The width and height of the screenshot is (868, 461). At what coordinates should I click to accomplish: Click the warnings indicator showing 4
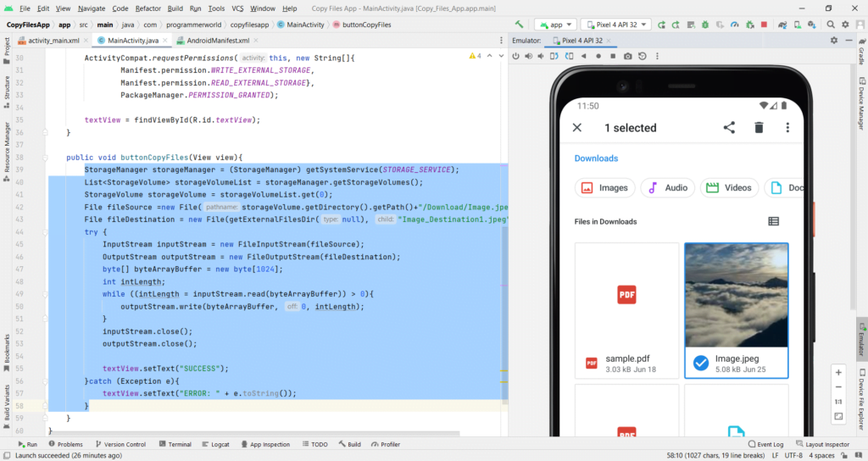pos(475,56)
